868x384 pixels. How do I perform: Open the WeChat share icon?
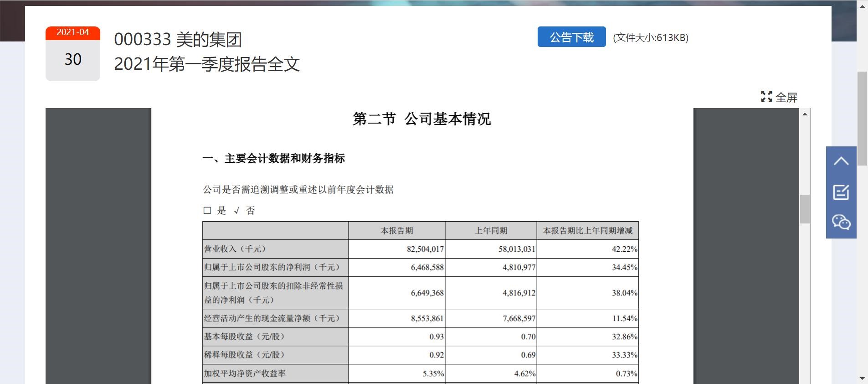tap(841, 222)
